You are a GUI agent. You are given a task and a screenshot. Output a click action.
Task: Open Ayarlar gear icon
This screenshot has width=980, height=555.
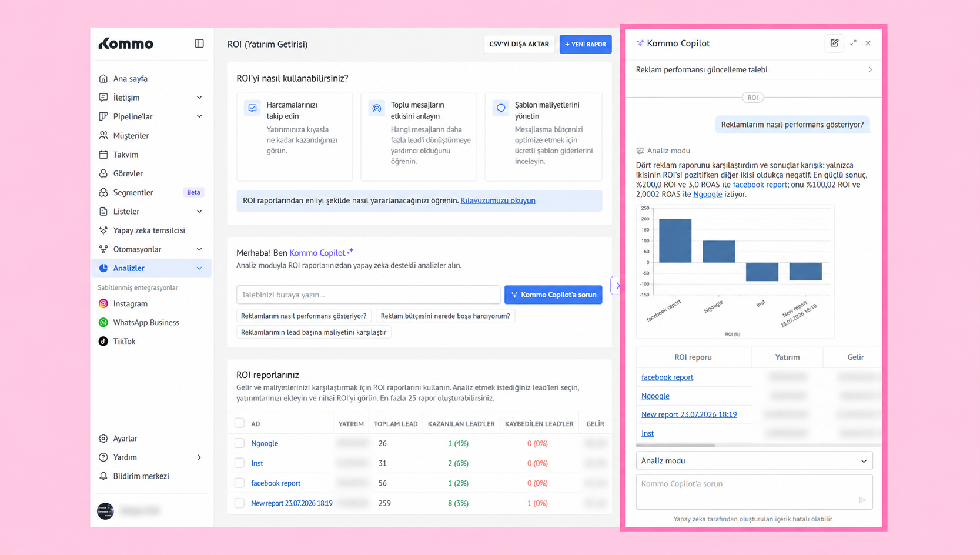(103, 438)
